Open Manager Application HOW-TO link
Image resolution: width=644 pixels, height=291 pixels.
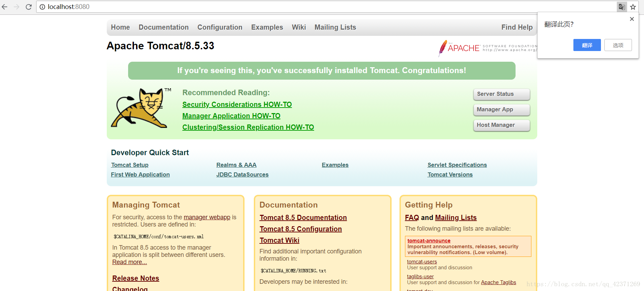click(231, 116)
